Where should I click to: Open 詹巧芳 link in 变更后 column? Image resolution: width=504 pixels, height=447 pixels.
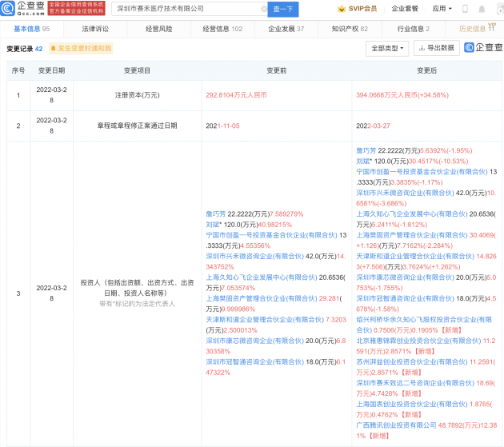[x=366, y=150]
